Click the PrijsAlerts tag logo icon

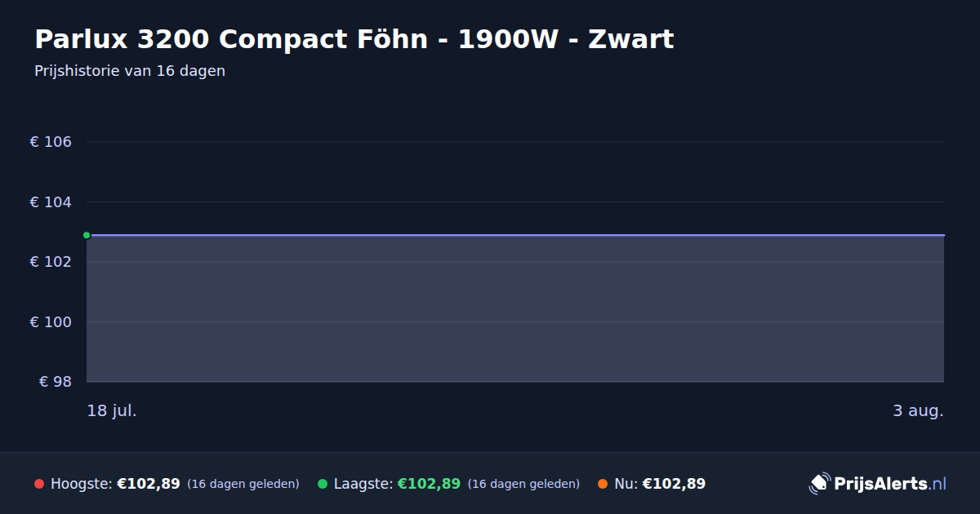click(819, 484)
